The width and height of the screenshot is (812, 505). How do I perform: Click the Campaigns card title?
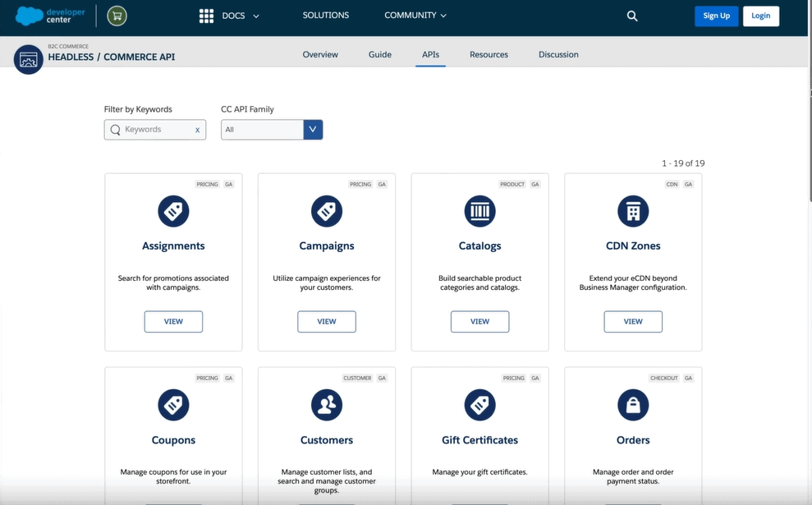click(327, 246)
